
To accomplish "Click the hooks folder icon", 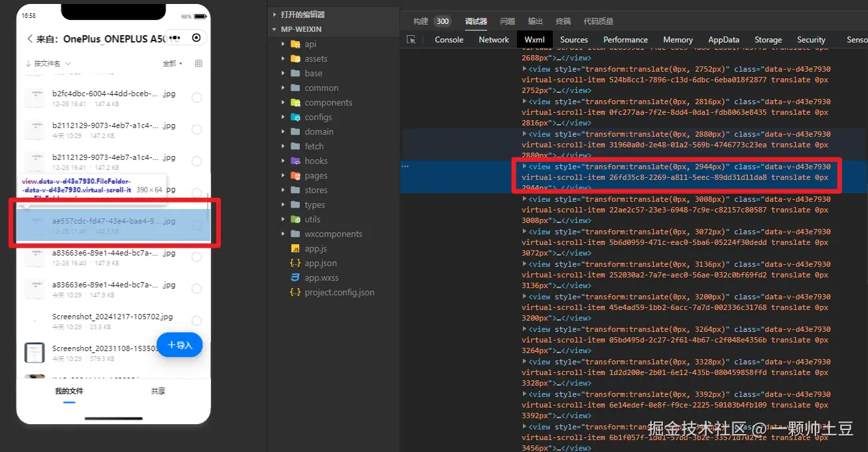I will click(x=295, y=161).
